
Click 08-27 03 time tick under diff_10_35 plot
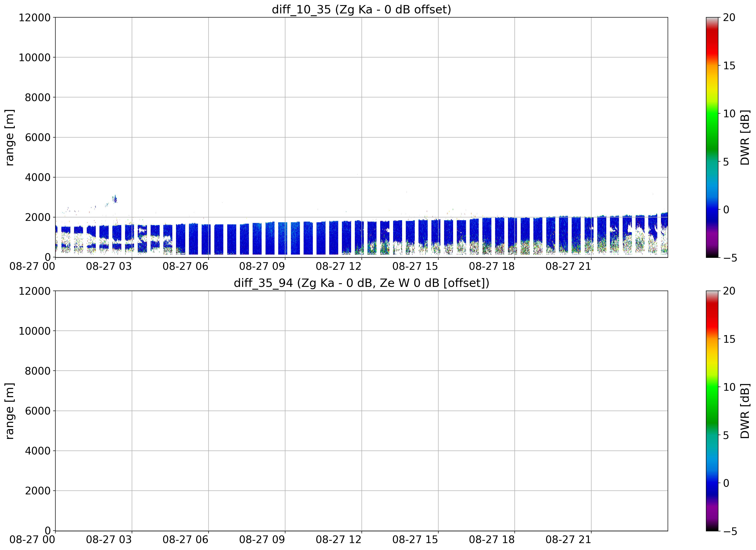click(109, 266)
